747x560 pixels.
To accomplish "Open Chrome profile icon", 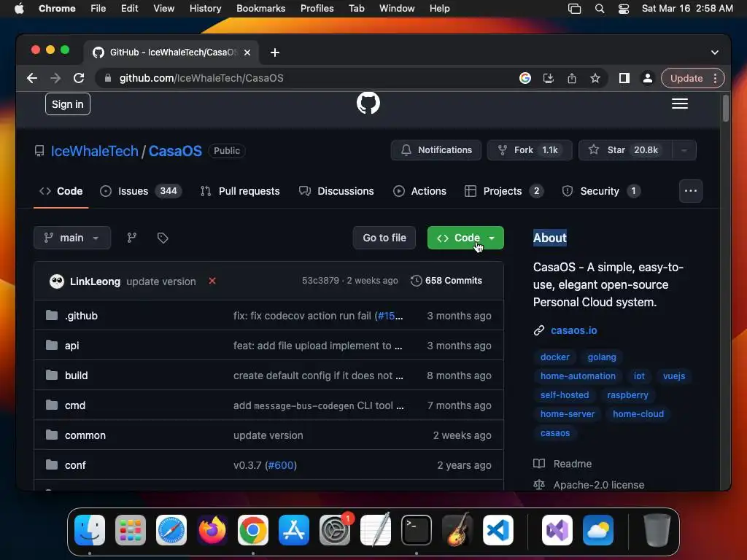I will tap(648, 78).
